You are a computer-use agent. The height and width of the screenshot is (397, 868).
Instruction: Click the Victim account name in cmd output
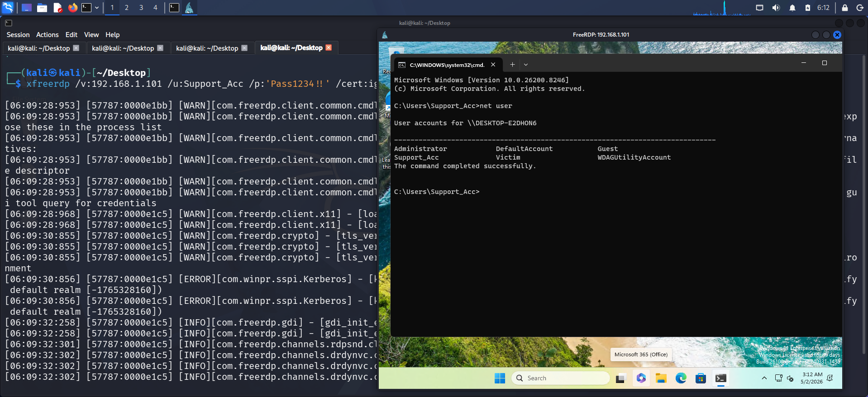[x=508, y=157]
